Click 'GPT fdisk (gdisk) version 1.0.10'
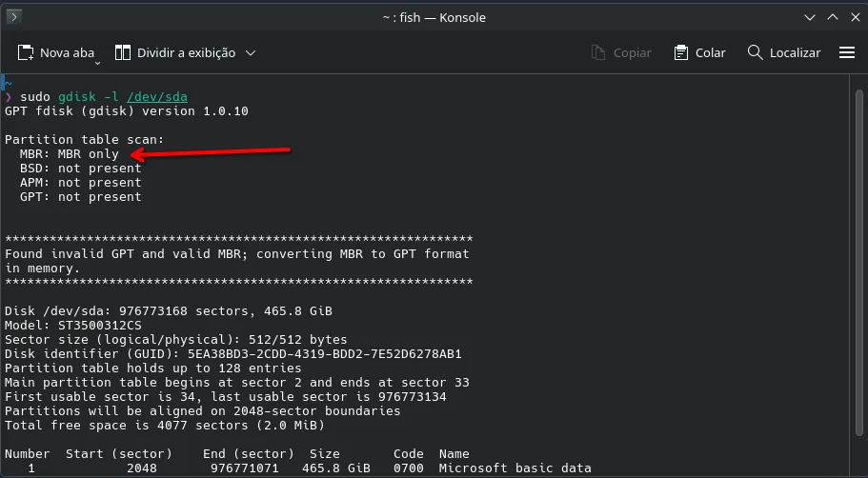The image size is (868, 478). tap(126, 111)
